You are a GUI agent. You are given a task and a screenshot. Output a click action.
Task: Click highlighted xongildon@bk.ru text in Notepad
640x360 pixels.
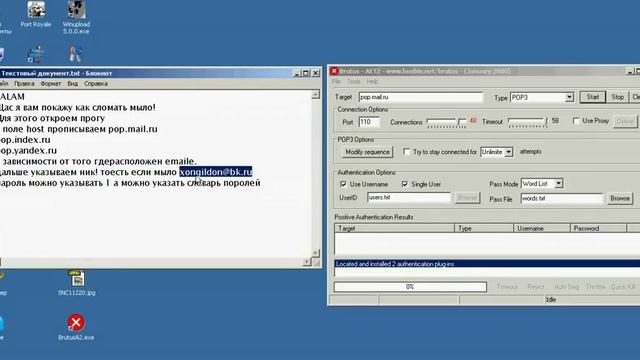point(216,172)
